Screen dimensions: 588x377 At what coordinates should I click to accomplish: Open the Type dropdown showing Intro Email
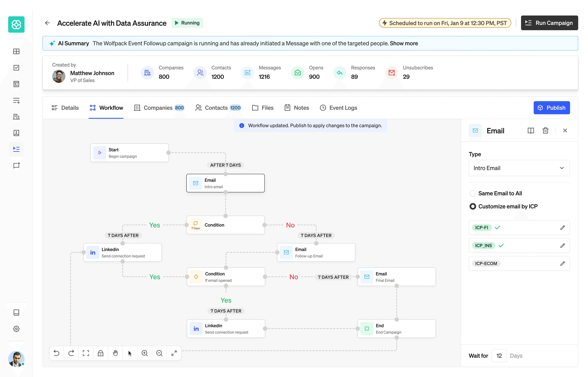click(x=519, y=168)
